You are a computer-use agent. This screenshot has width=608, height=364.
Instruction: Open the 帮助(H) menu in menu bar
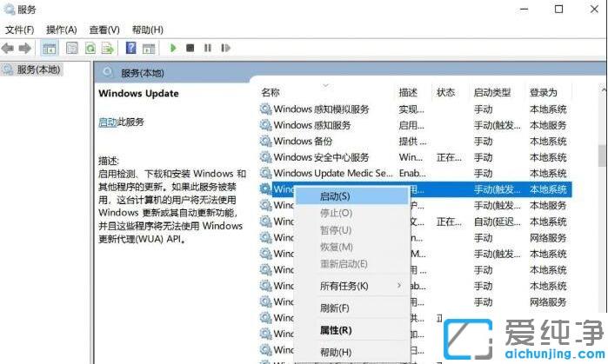pyautogui.click(x=147, y=30)
